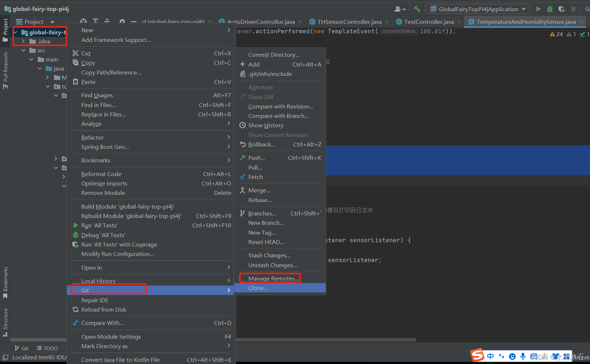Screen dimensions: 590x364
Task: Start debugging with the bug icon
Action: click(550, 9)
